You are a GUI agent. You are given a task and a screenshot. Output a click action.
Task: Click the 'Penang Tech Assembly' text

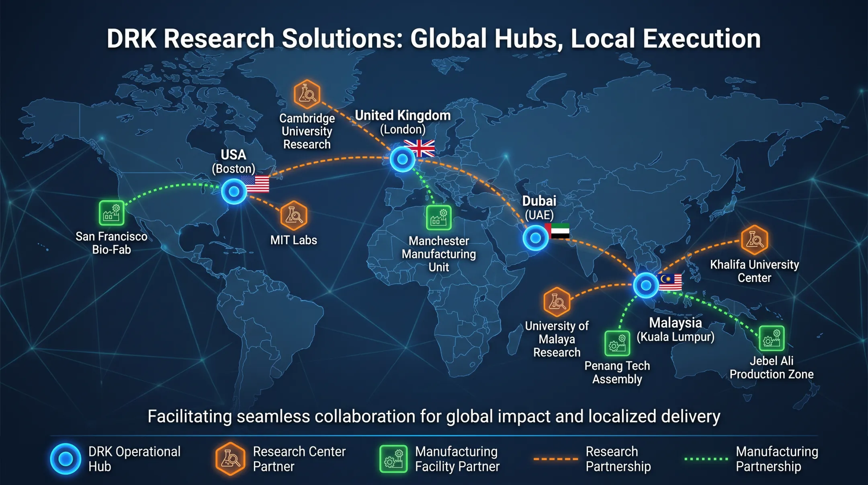click(x=617, y=372)
